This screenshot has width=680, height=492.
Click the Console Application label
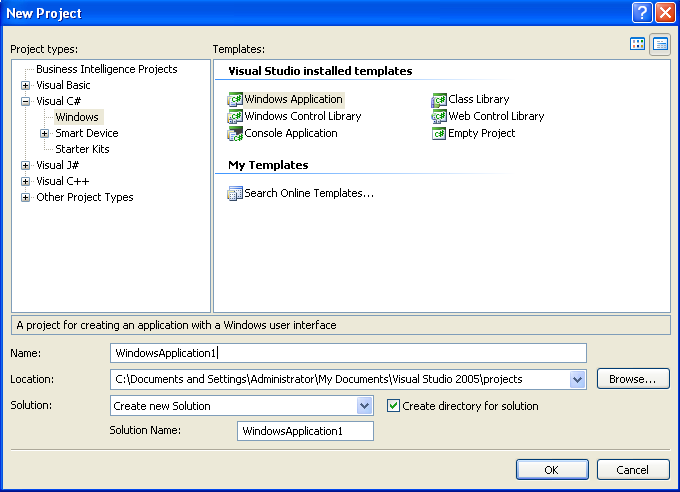[291, 134]
